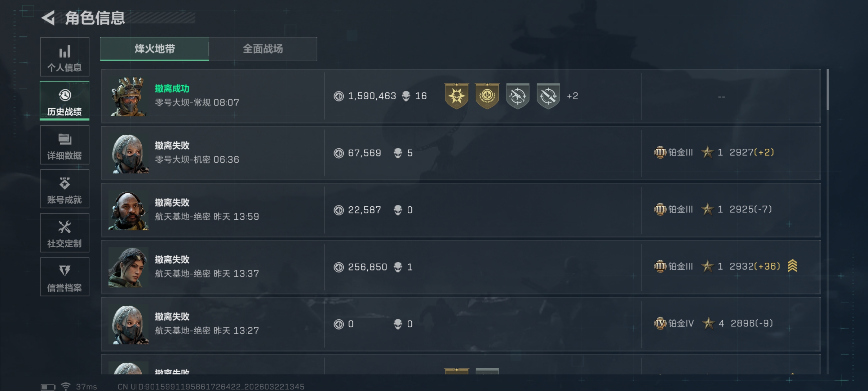Switch to the 烽火地带 tab
The height and width of the screenshot is (391, 868).
155,49
